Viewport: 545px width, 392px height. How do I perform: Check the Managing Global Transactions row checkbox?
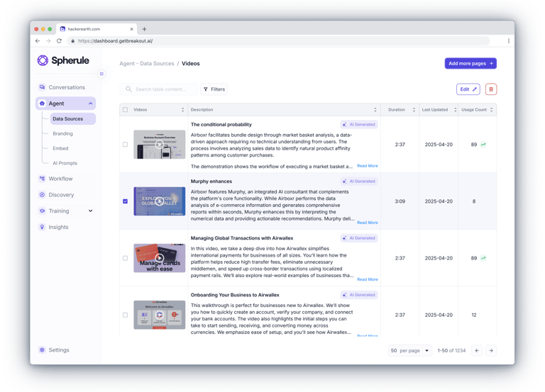125,258
